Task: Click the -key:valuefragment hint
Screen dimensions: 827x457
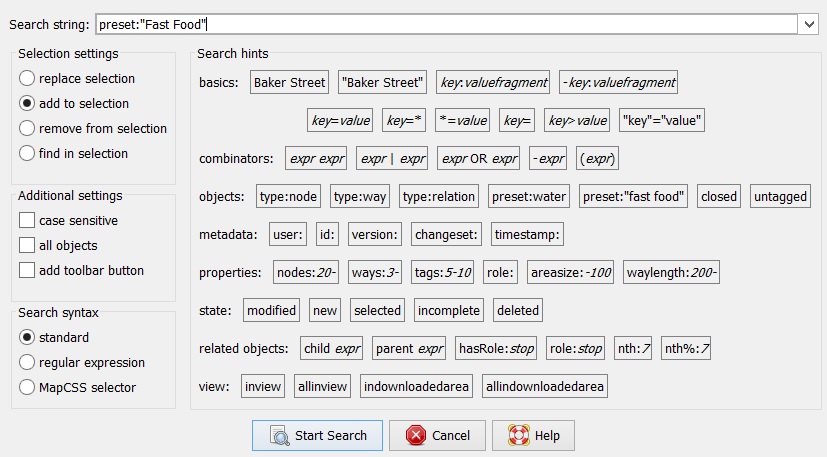Action: (x=618, y=82)
